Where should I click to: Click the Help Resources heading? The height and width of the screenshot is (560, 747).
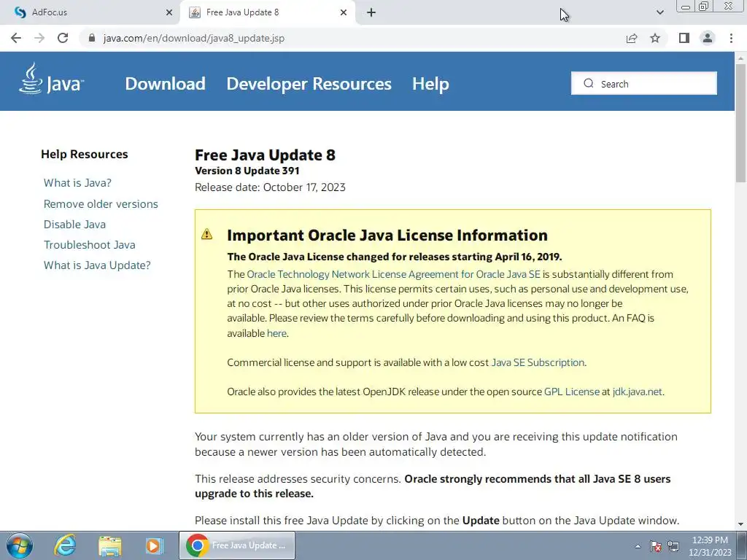[x=85, y=155]
